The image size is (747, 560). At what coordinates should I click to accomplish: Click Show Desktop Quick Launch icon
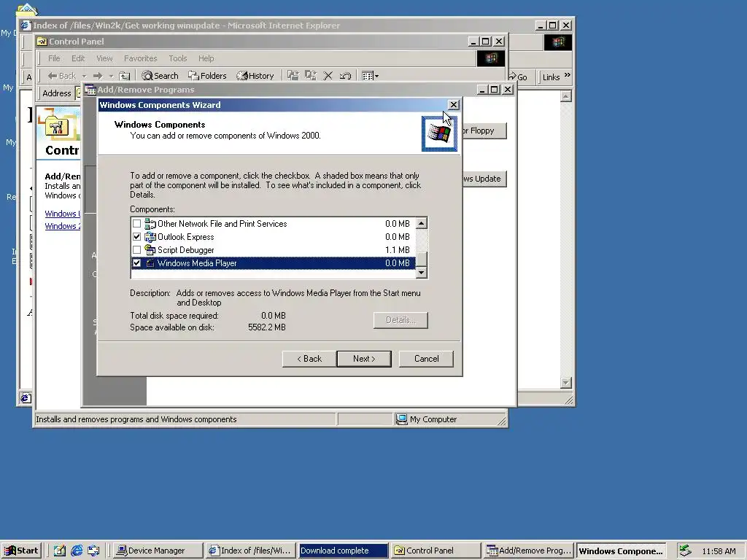click(x=60, y=551)
